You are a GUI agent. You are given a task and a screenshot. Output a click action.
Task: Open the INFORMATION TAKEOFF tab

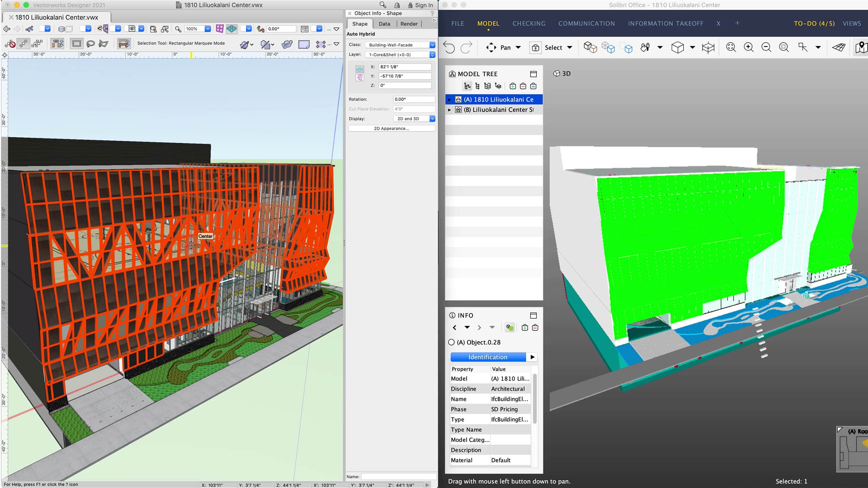point(665,23)
